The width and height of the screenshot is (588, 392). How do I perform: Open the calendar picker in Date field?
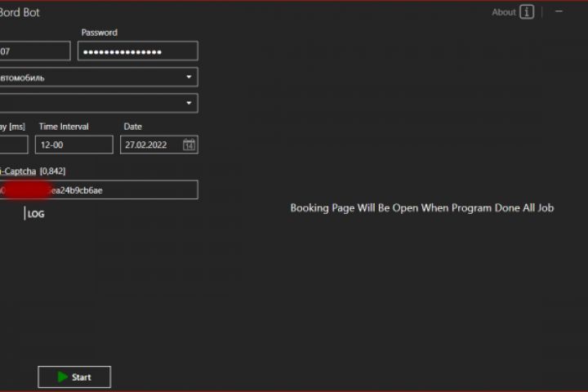click(x=189, y=145)
